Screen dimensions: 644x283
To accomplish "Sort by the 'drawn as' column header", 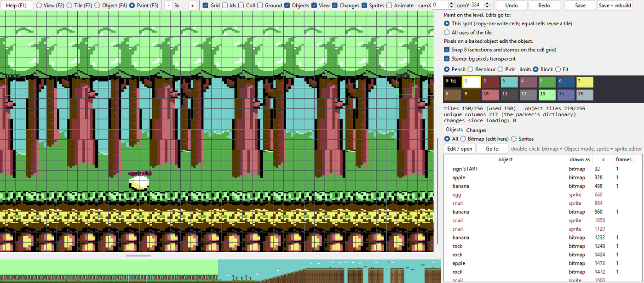I will point(579,159).
